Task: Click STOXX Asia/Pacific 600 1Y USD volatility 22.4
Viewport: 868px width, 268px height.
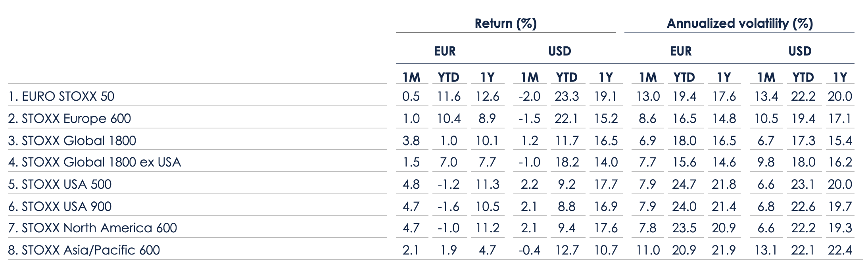Action: tap(840, 250)
